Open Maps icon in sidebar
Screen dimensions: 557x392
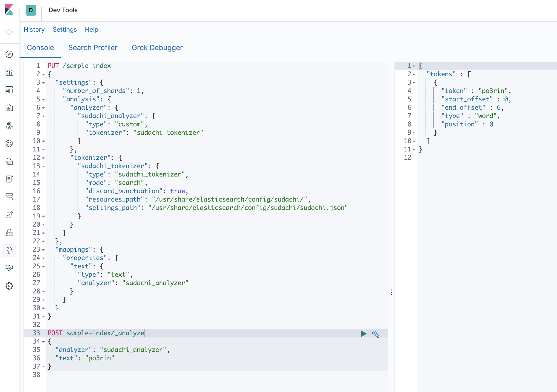coord(9,126)
